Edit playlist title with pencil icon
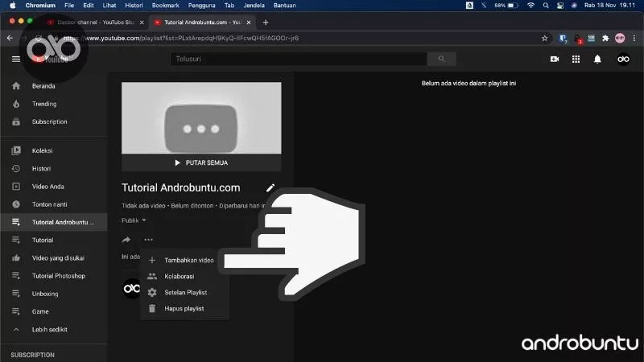 (270, 188)
